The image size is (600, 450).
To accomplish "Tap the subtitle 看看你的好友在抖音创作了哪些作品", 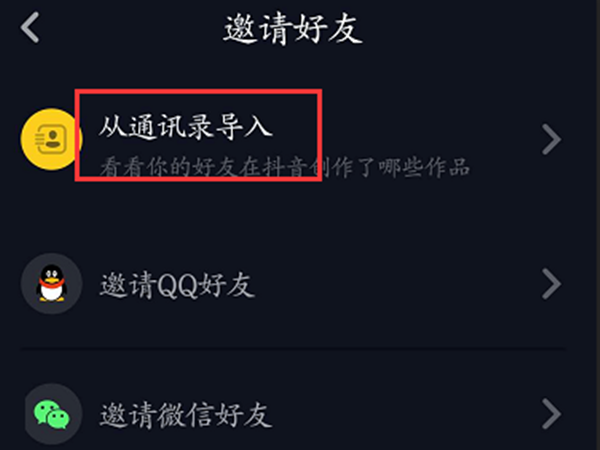I will [285, 167].
